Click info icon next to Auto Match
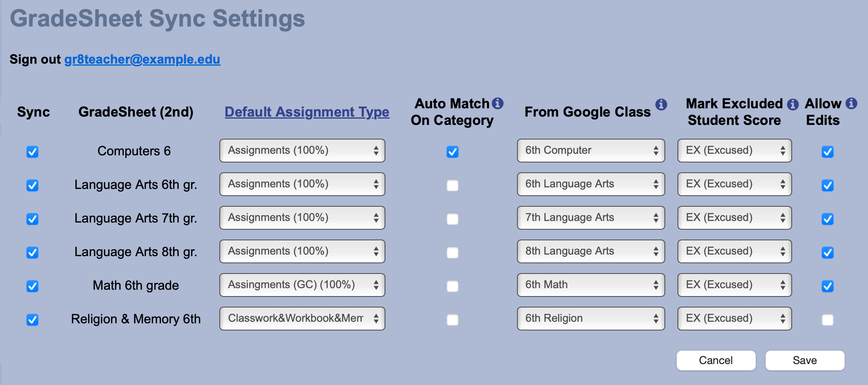The height and width of the screenshot is (385, 868). [x=498, y=103]
